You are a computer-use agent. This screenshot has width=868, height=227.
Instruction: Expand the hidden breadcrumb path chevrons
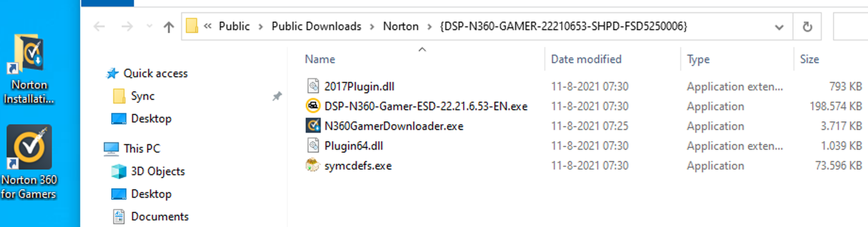(x=208, y=26)
